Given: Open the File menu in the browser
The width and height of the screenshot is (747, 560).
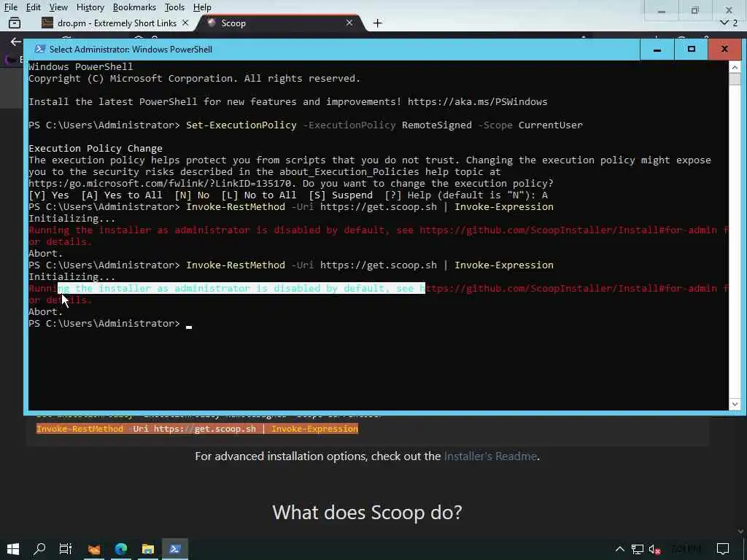Looking at the screenshot, I should pyautogui.click(x=10, y=7).
